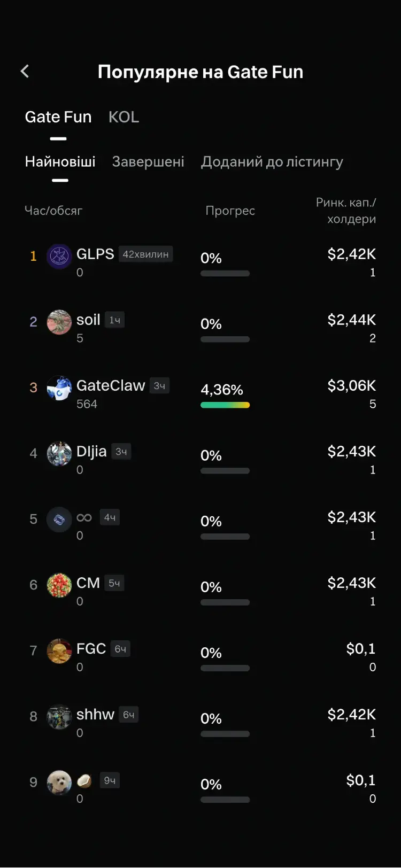401x868 pixels.
Task: Tap the Прогрес column header
Action: pyautogui.click(x=230, y=211)
